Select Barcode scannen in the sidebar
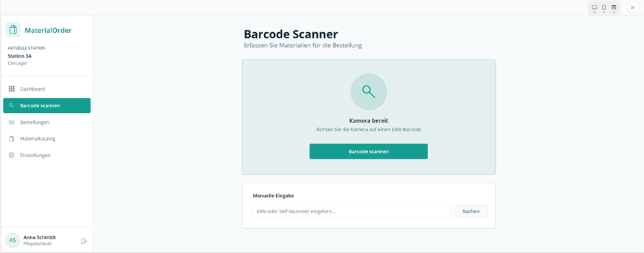 click(x=47, y=105)
